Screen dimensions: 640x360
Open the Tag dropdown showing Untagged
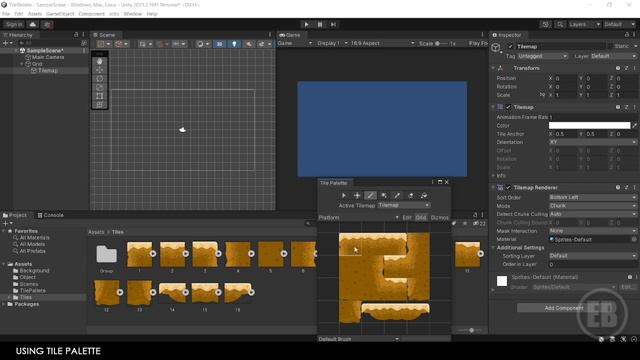point(542,56)
